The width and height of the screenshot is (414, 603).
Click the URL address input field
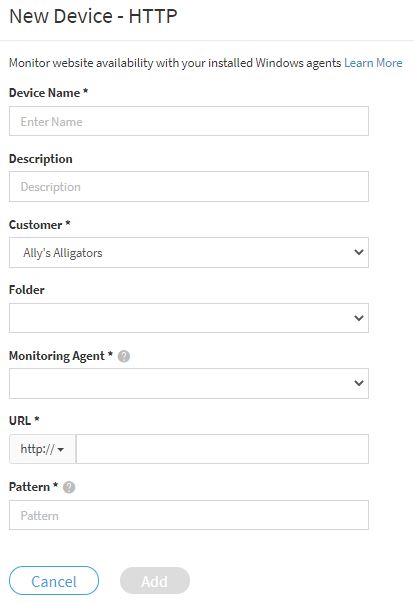click(222, 449)
